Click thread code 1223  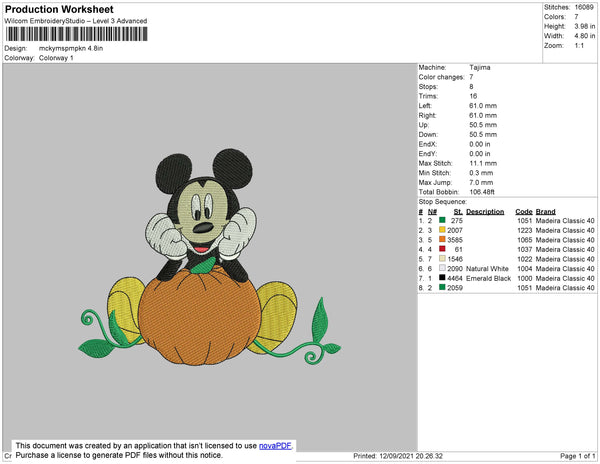pos(524,230)
